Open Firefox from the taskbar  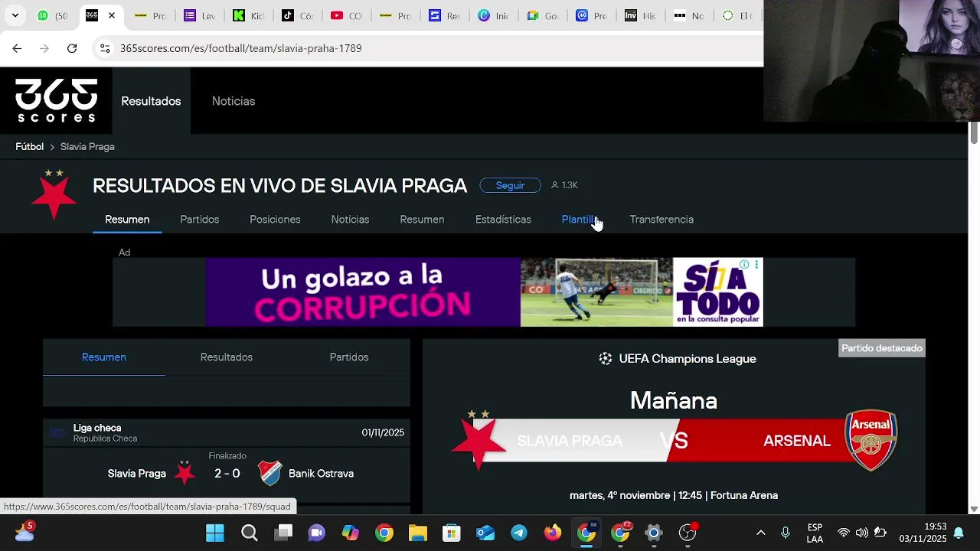pos(553,533)
